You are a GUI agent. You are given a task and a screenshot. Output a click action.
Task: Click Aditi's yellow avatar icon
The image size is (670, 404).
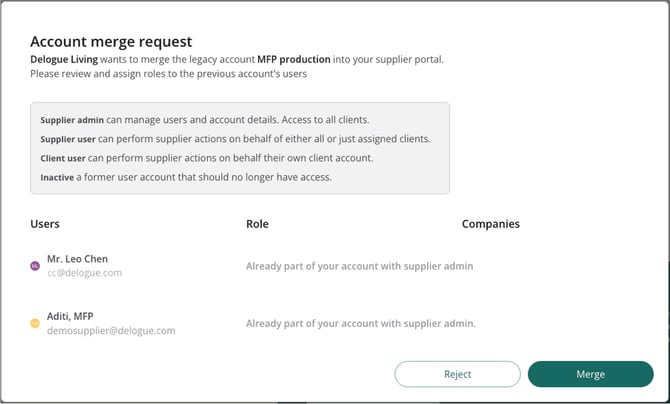click(35, 323)
